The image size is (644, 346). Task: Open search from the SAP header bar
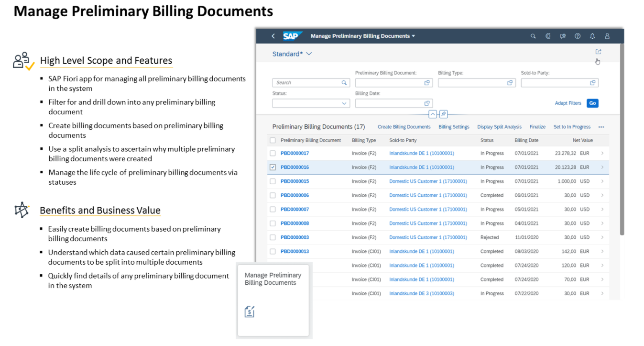(x=533, y=36)
